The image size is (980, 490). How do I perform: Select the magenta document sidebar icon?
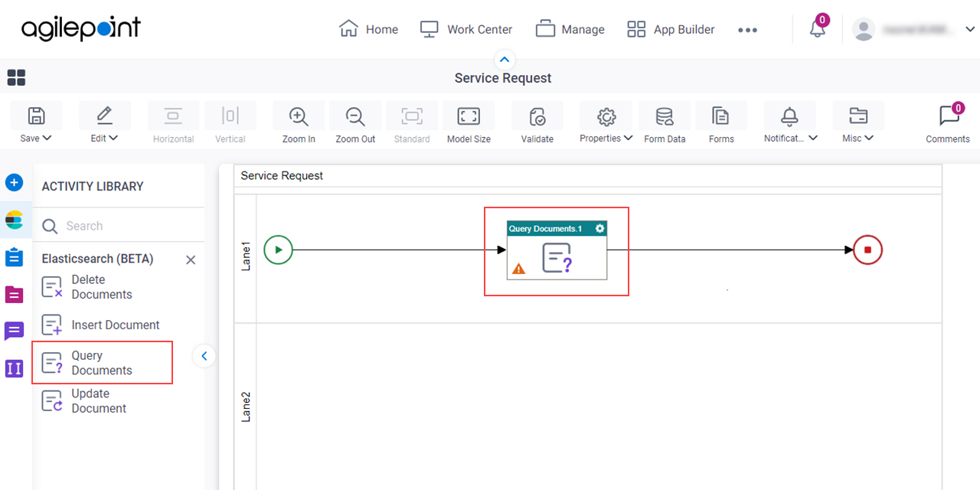point(14,294)
